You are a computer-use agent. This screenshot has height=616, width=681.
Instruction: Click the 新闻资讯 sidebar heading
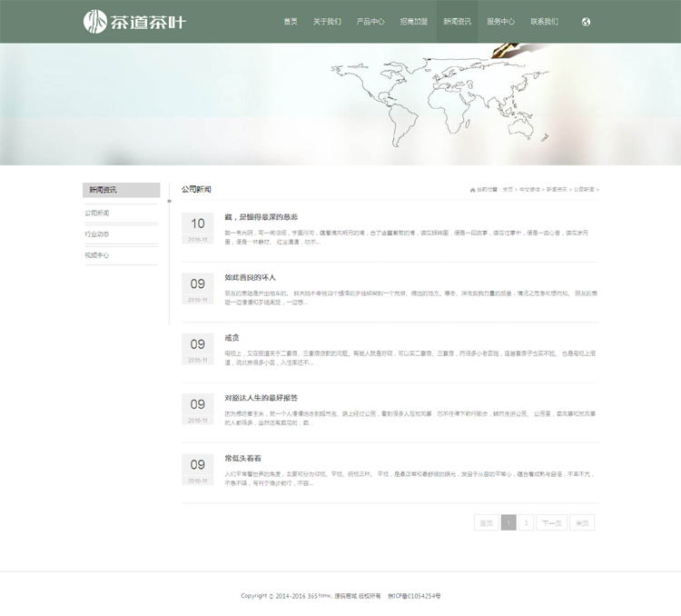coord(121,190)
